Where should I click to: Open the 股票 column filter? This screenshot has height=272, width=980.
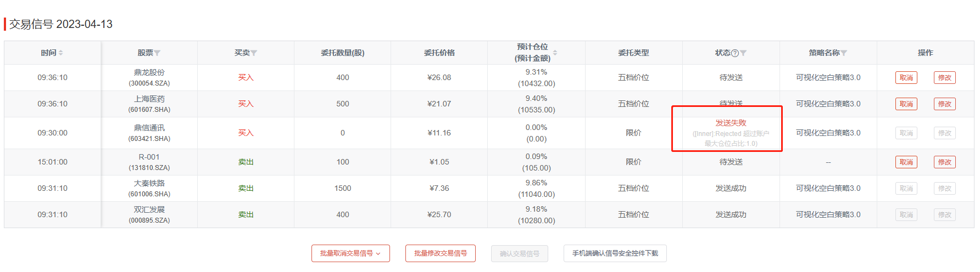click(158, 53)
